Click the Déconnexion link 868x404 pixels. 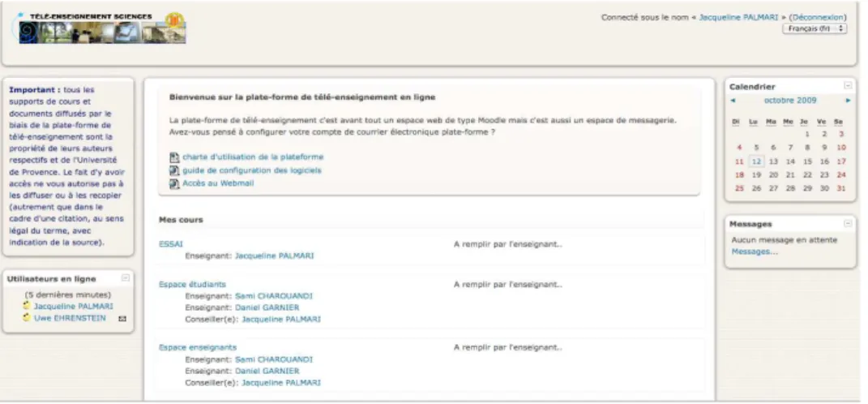[x=818, y=17]
